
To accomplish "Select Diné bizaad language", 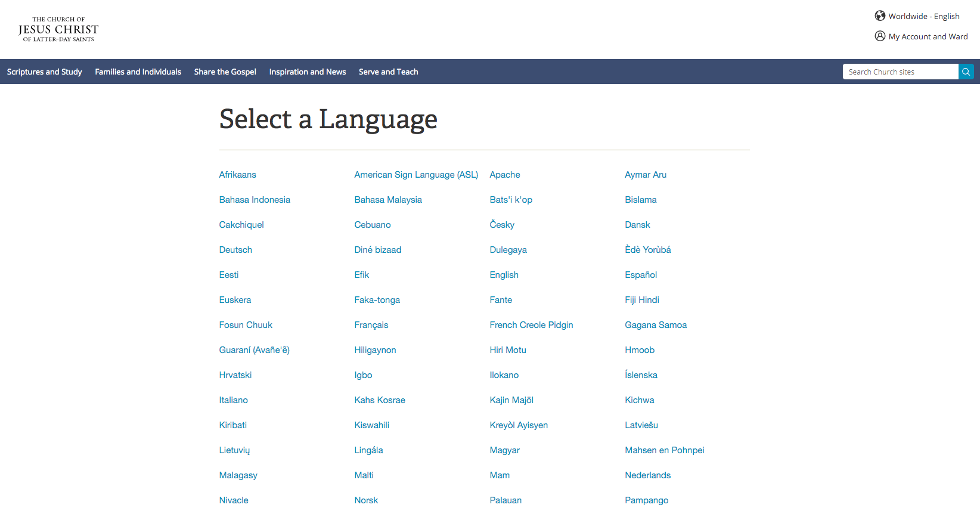I will [x=378, y=250].
